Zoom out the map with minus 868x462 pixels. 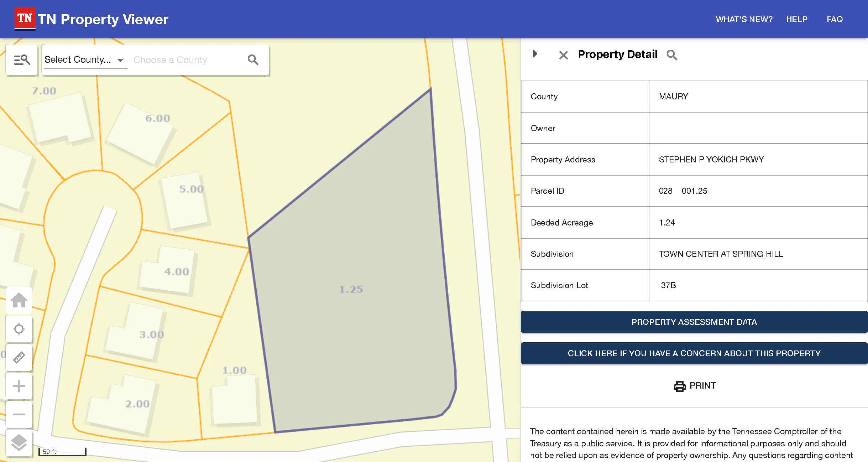(x=19, y=414)
